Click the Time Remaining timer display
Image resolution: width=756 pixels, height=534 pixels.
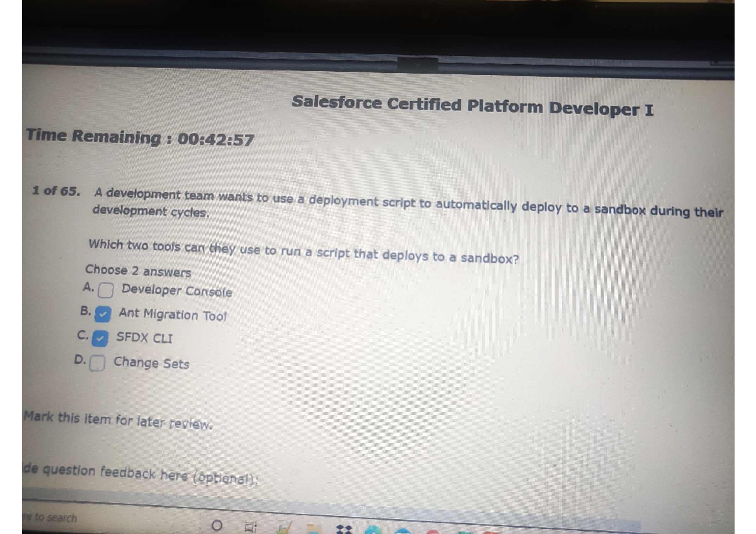pyautogui.click(x=139, y=137)
